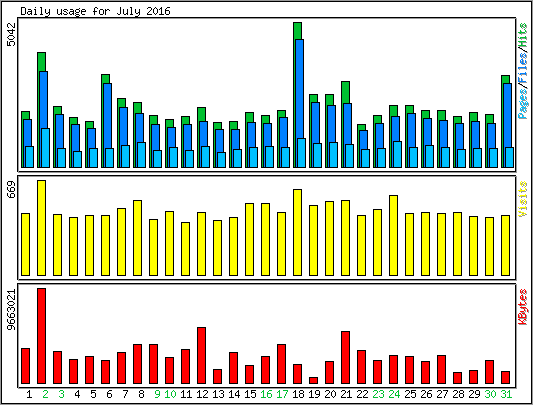Select green day 24 axis label
Image resolution: width=533 pixels, height=405 pixels.
point(394,394)
